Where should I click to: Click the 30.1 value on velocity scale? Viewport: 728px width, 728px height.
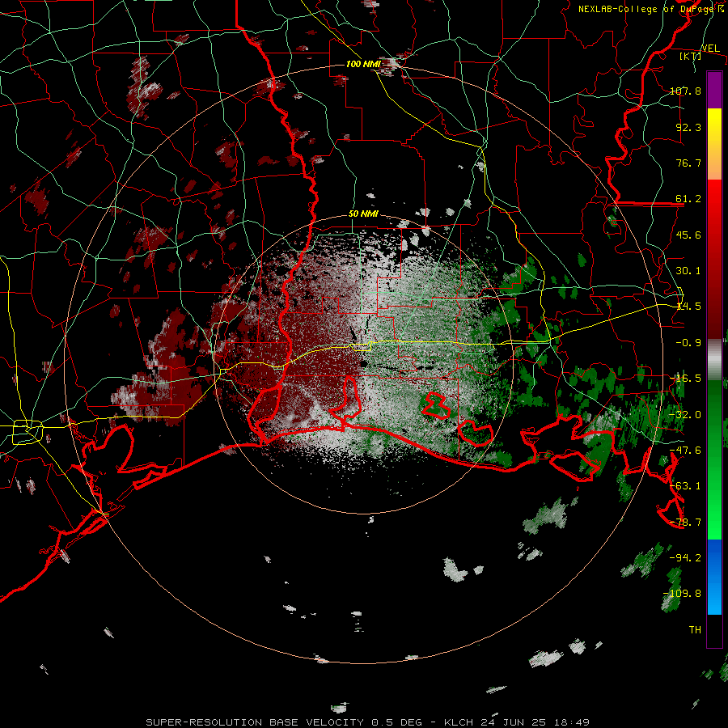[x=688, y=271]
